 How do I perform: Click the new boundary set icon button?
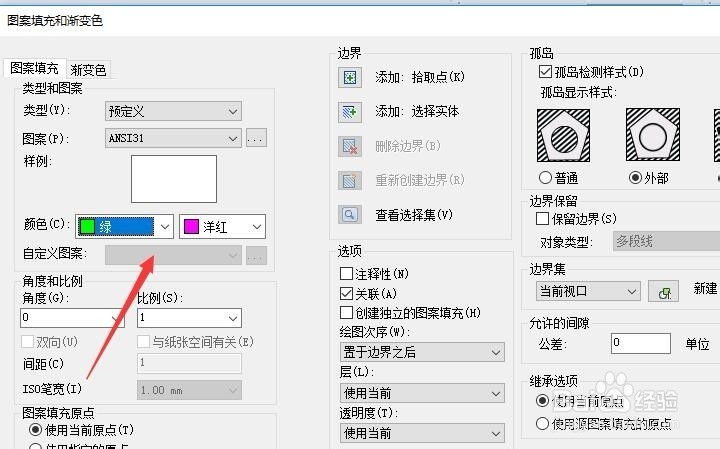[x=663, y=292]
